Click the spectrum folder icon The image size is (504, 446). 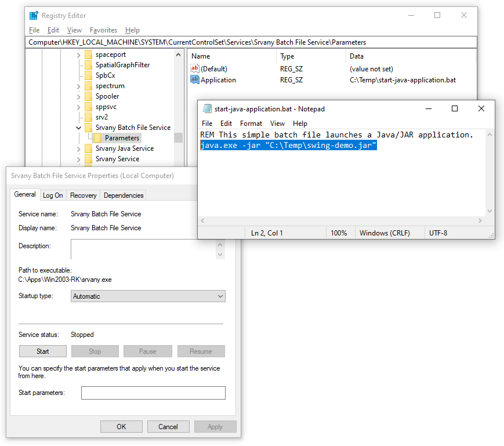(x=88, y=86)
